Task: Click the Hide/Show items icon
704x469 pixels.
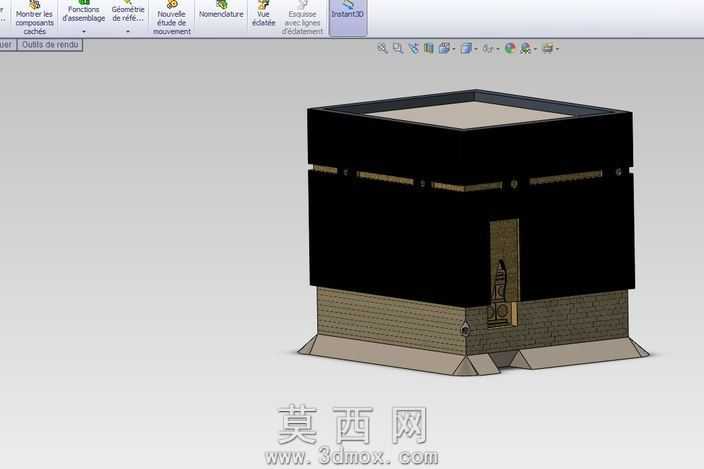Action: point(488,48)
